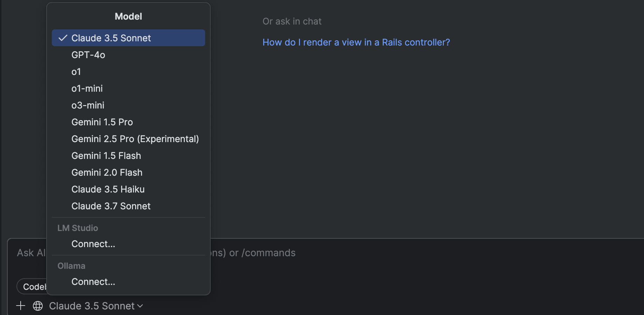Pick o3-mini in the model menu
The image size is (644, 315).
point(88,105)
